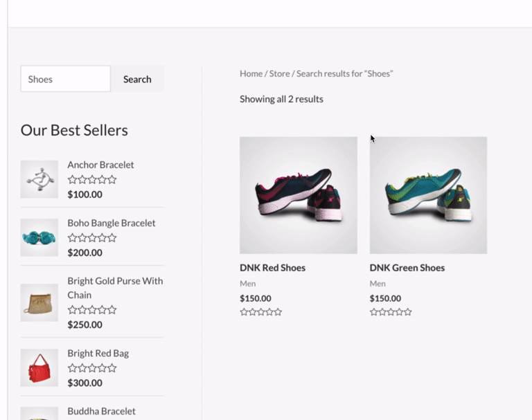
Task: Open the Boho Bangle Bracelet link
Action: click(112, 223)
